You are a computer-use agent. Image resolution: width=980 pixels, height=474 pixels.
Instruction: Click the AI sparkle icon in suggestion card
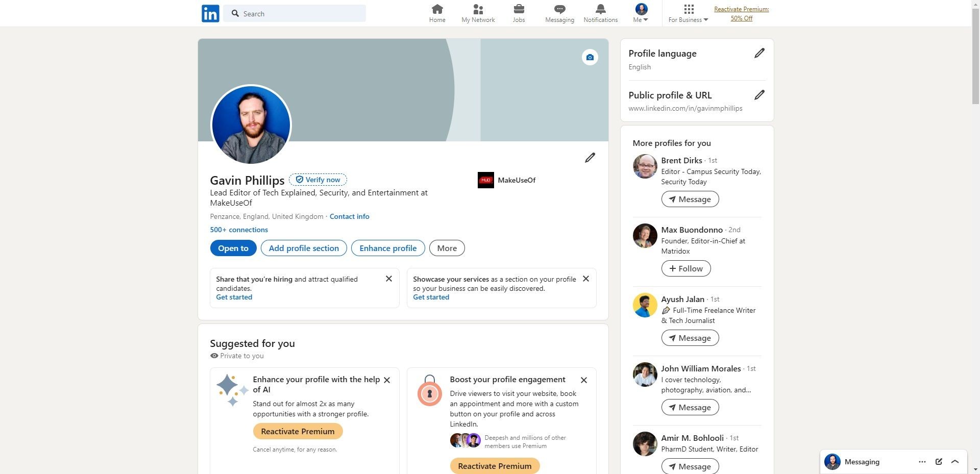pos(232,390)
